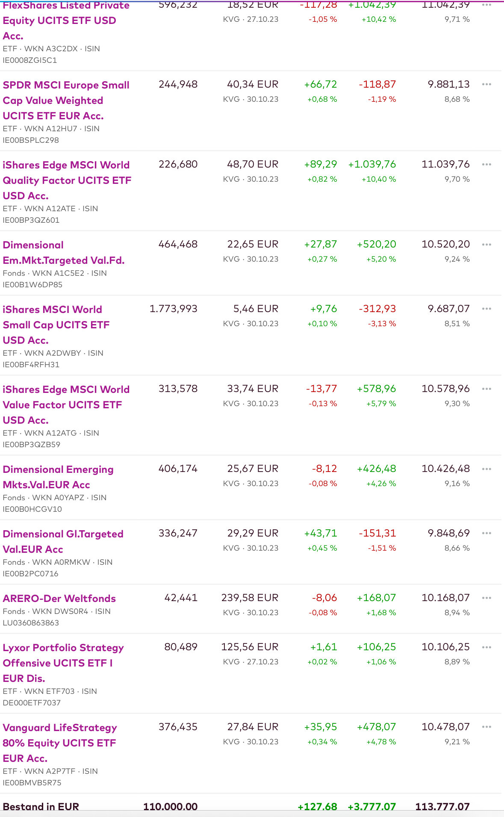Show more actions for iShares Value Factor ETF
This screenshot has height=817, width=504.
pyautogui.click(x=486, y=389)
